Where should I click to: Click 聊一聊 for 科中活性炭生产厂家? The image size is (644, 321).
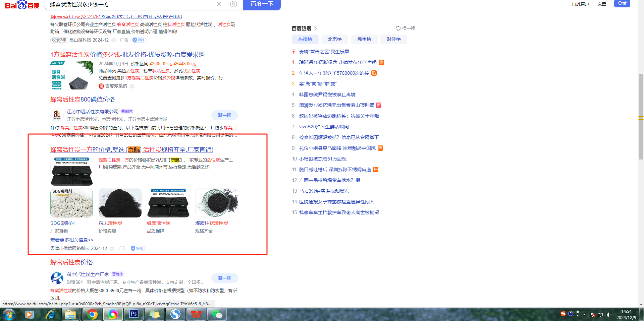point(225,278)
